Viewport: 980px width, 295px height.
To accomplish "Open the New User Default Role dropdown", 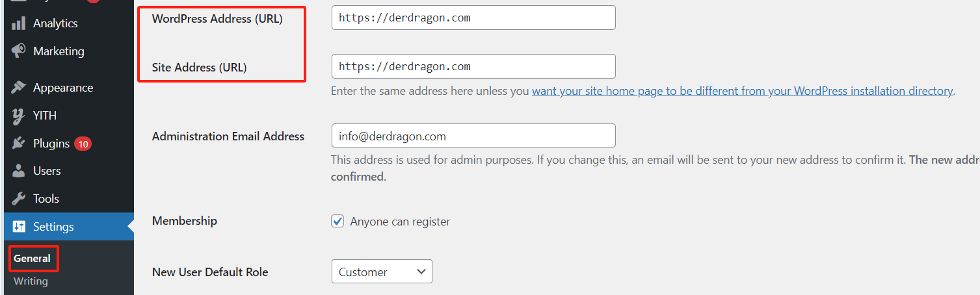I will point(382,272).
